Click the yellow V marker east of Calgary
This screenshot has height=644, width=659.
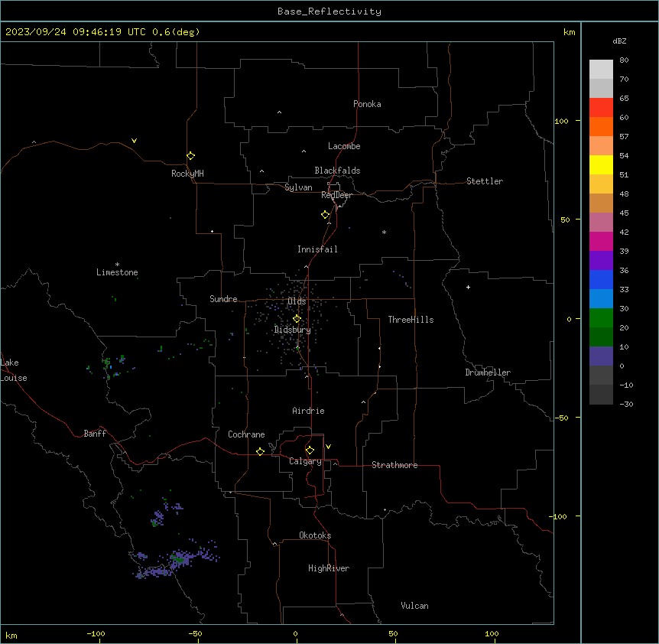328,447
